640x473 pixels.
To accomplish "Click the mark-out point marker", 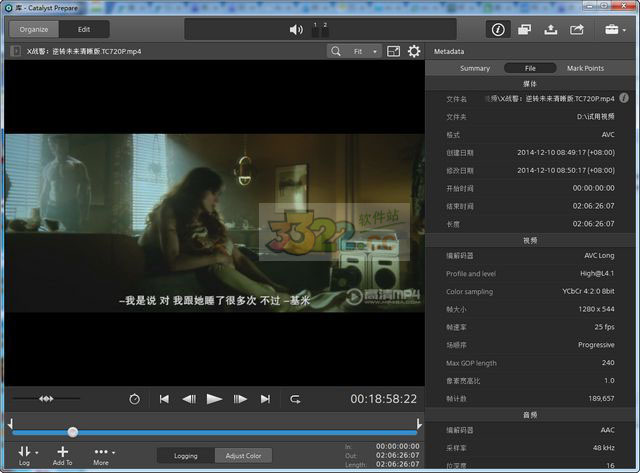I will tap(419, 424).
